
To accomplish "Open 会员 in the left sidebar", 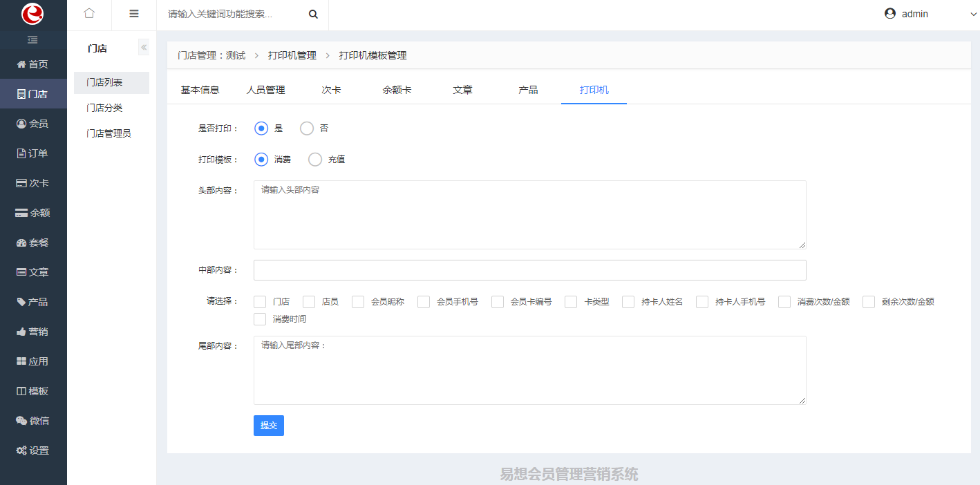I will click(33, 124).
